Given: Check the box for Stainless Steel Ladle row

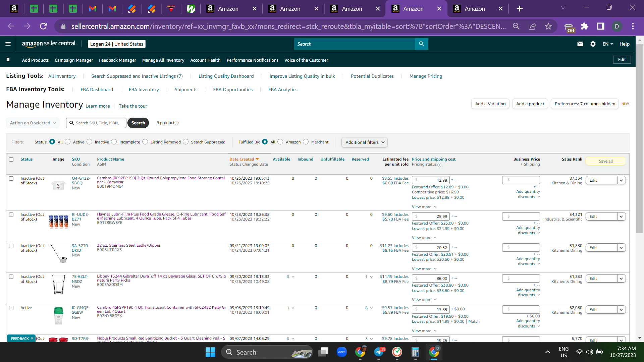Looking at the screenshot, I should 11,246.
